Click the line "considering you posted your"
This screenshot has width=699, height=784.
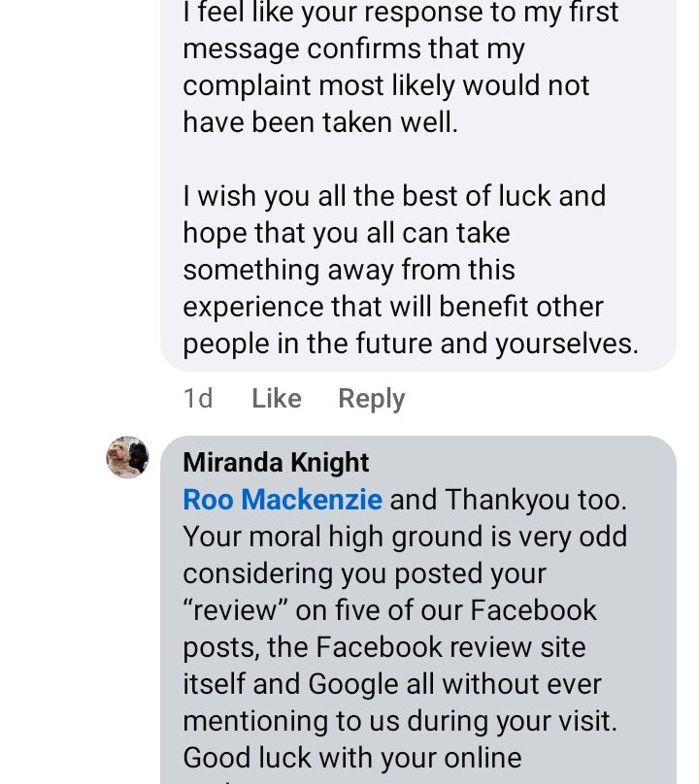364,573
